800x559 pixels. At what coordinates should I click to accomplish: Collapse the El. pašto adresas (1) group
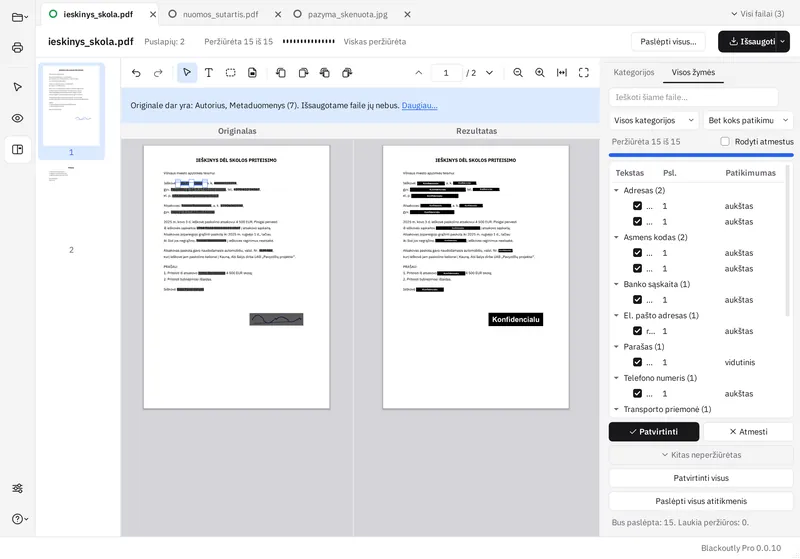pyautogui.click(x=616, y=315)
